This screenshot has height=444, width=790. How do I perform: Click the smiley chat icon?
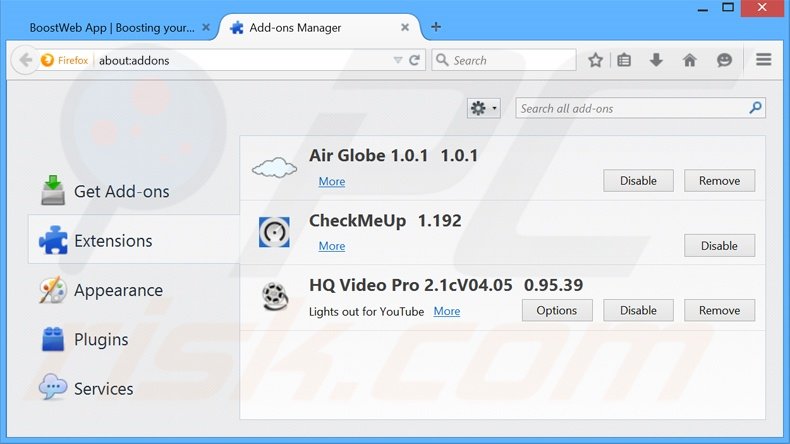[724, 60]
